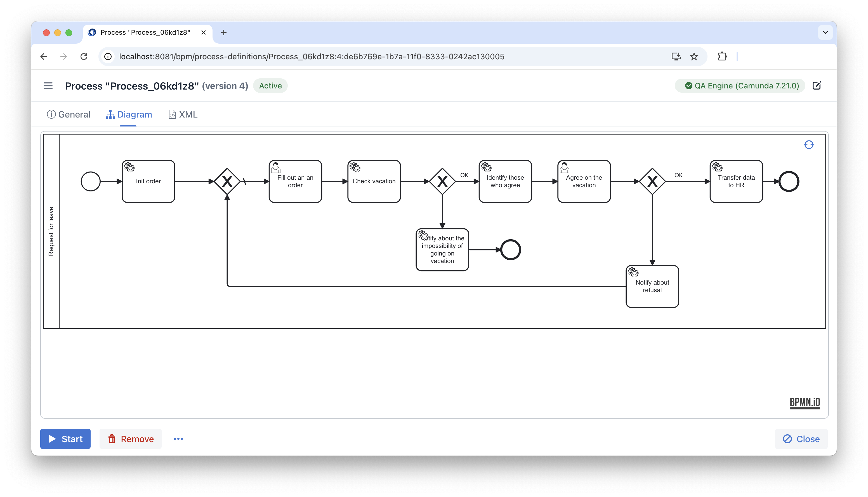Click the gateway after Agree on the vacation
This screenshot has width=868, height=497.
(x=652, y=181)
